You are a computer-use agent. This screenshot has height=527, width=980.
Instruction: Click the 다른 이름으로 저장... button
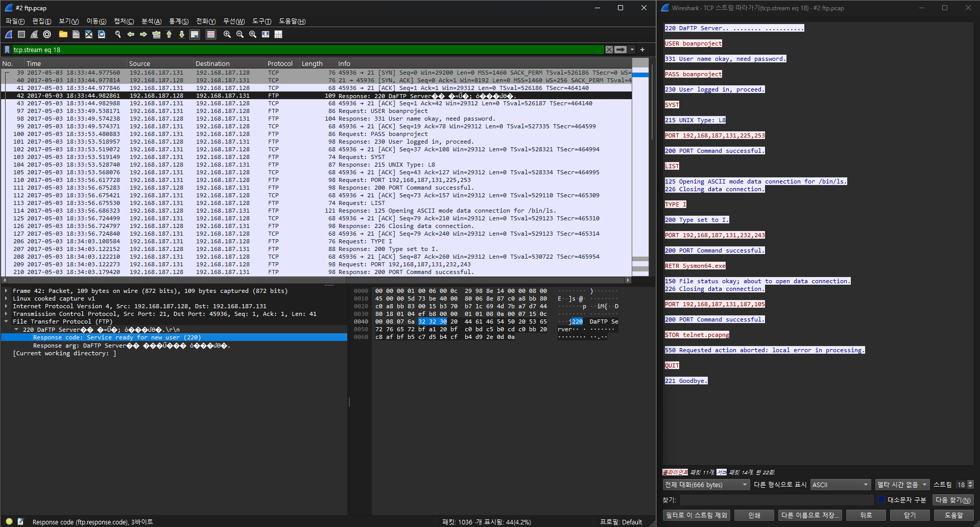point(810,515)
